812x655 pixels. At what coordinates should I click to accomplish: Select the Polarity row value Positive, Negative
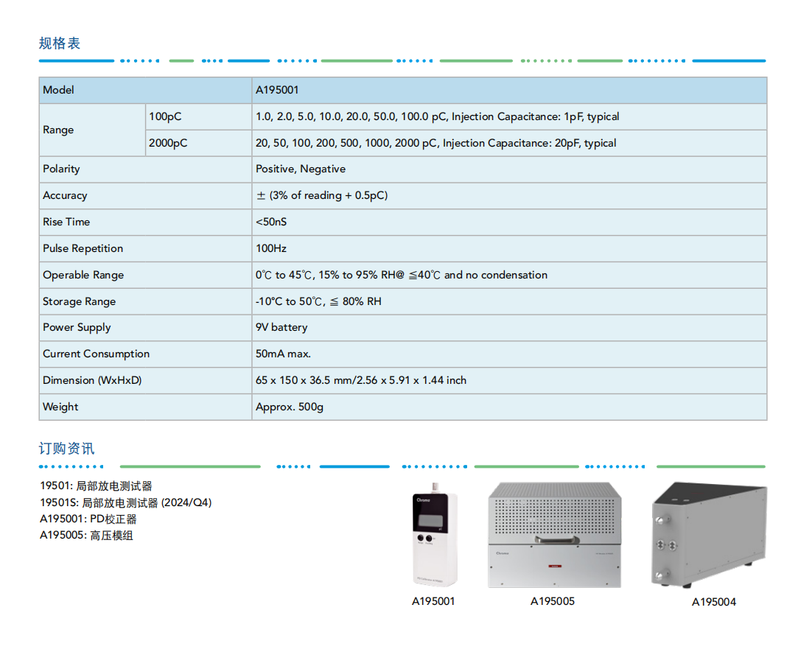point(301,169)
